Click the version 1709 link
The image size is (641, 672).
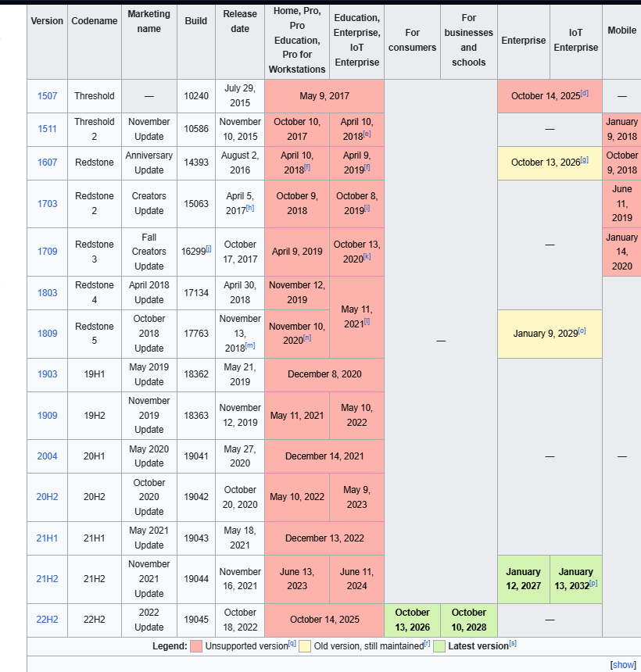[47, 252]
